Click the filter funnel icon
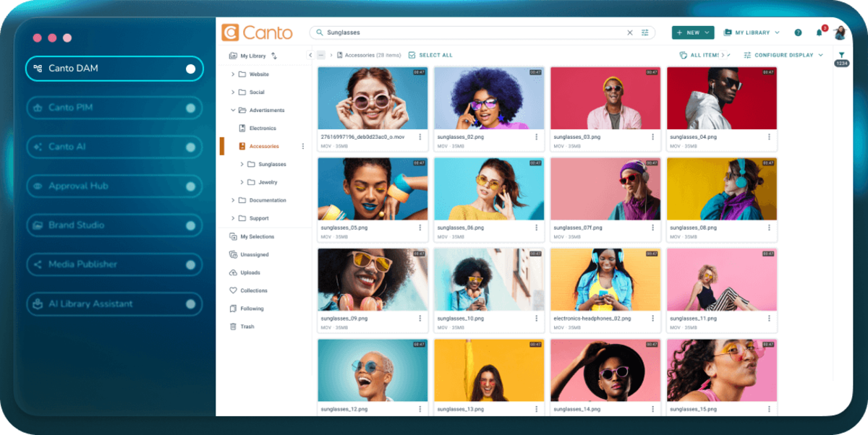Viewport: 868px width, 435px height. click(841, 55)
